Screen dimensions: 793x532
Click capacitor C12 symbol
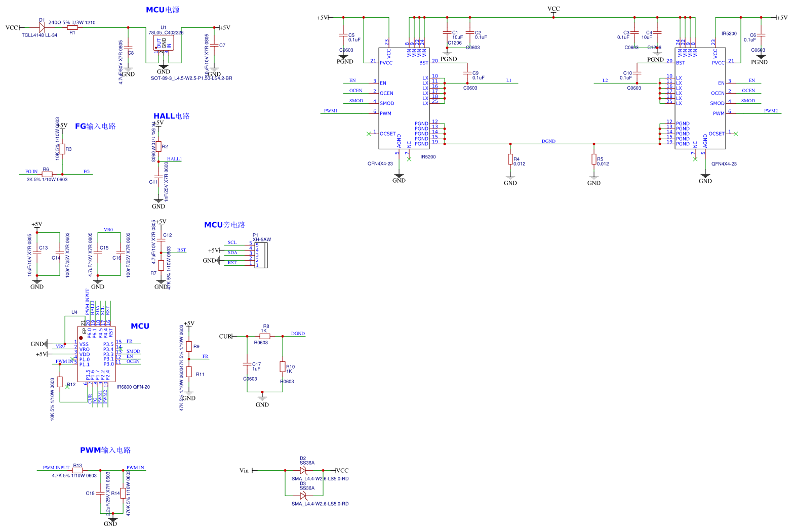(161, 240)
